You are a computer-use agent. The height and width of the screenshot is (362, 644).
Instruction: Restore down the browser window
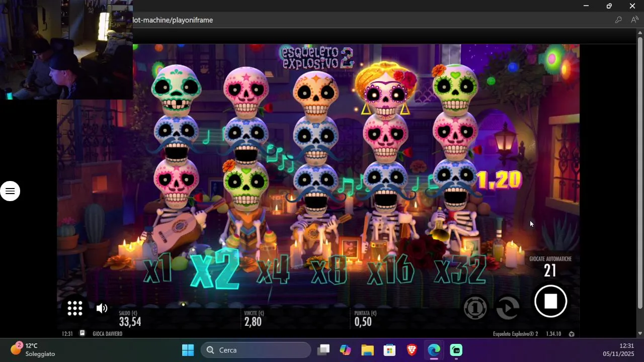coord(609,6)
